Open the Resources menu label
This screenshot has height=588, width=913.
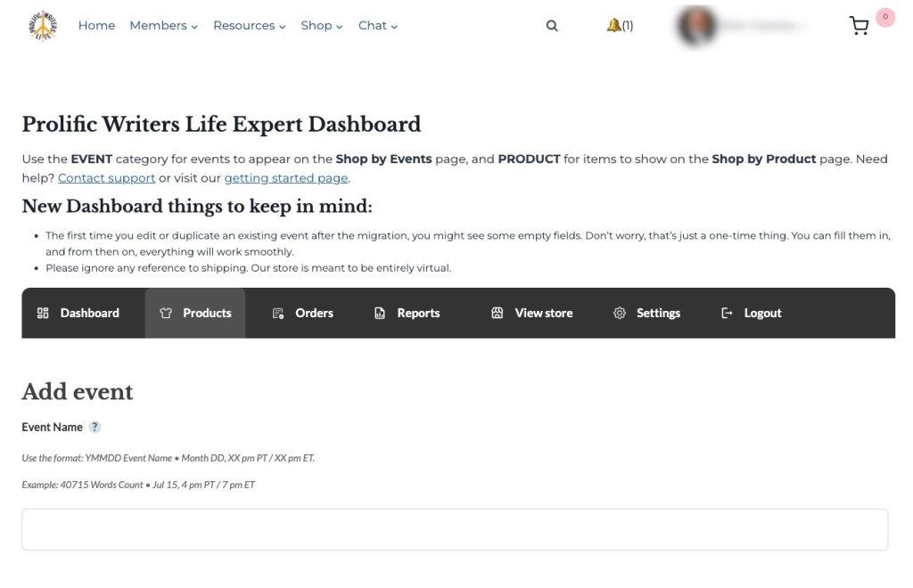(x=243, y=26)
